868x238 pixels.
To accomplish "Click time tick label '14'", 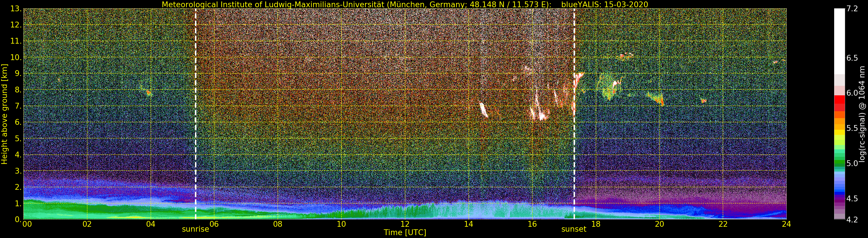I will (x=468, y=224).
